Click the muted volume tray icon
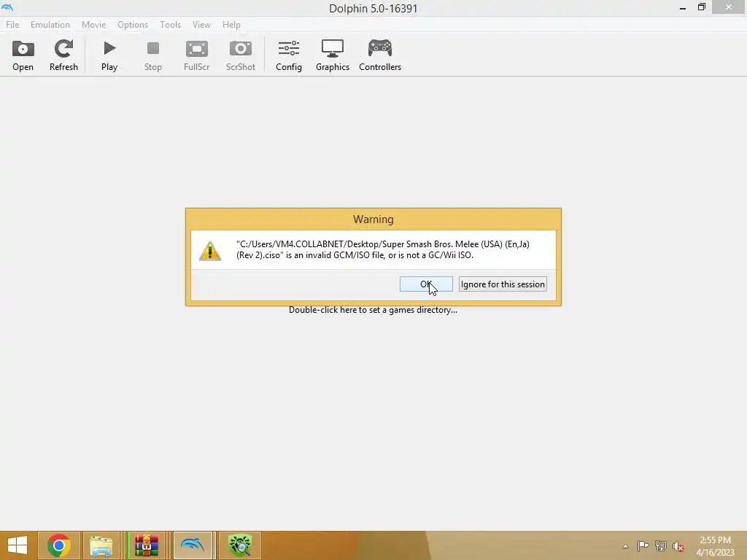This screenshot has height=560, width=747. click(678, 546)
